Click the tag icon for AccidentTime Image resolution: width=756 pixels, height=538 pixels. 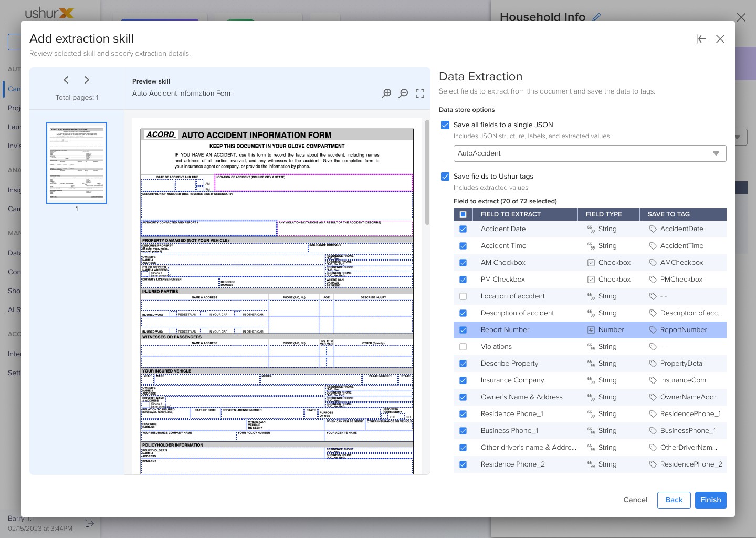pos(653,246)
